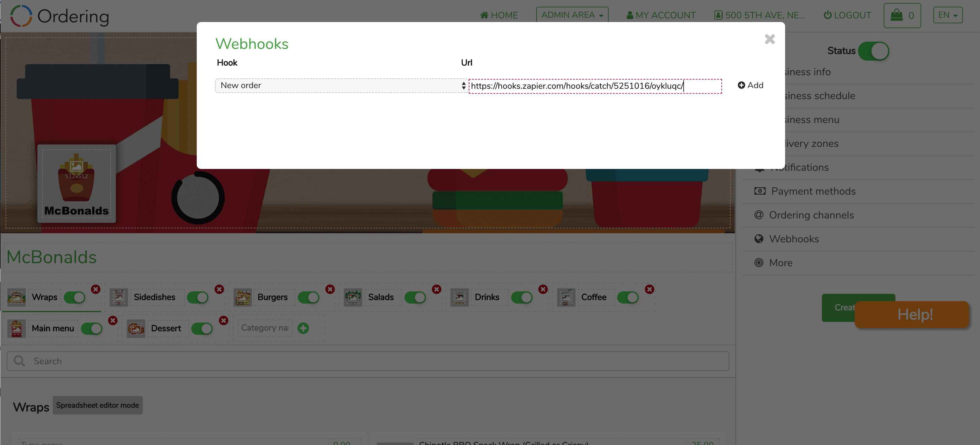Click the Dessert category image icon
Image resolution: width=980 pixels, height=445 pixels.
point(136,328)
